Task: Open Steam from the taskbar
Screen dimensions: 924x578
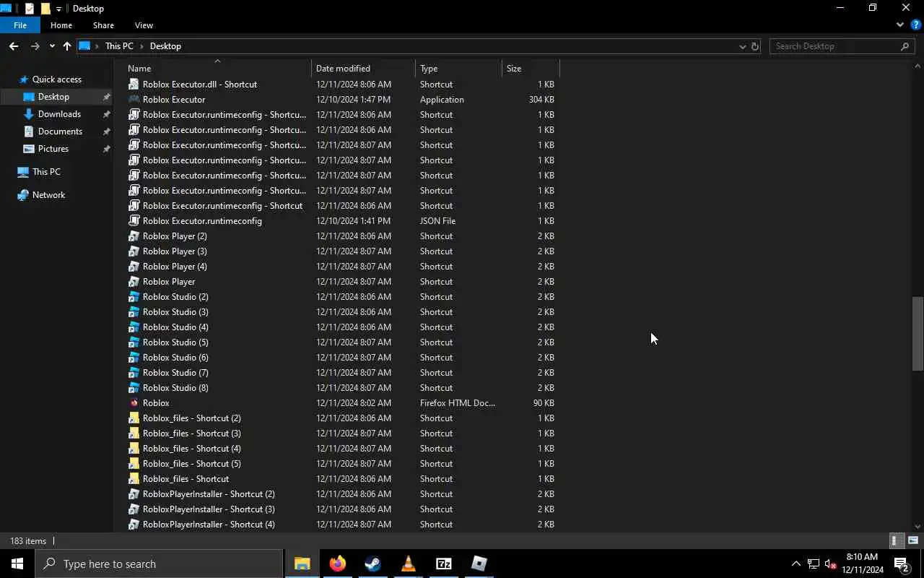Action: [x=372, y=564]
